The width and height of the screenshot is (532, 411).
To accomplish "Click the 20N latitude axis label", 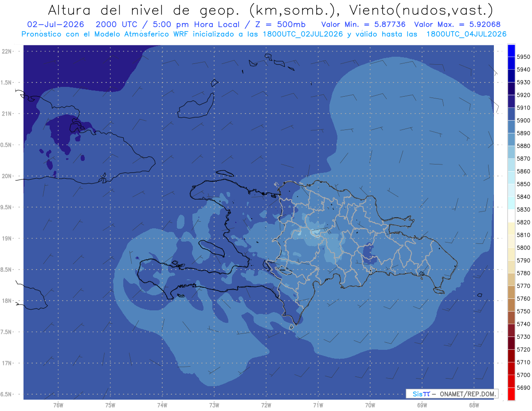I will click(7, 176).
